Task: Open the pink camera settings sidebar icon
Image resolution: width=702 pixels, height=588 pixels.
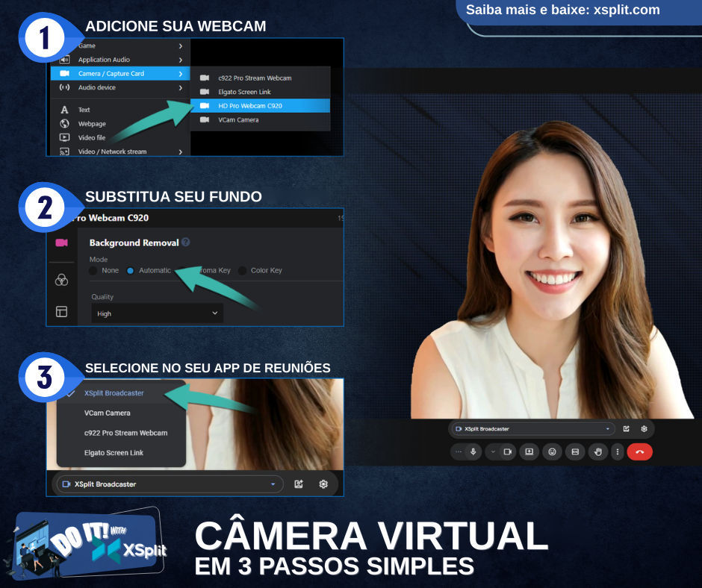Action: coord(61,243)
